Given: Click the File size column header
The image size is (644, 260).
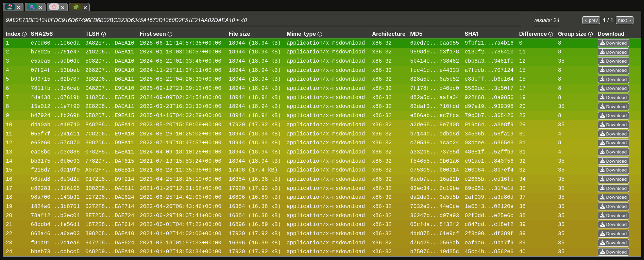Looking at the screenshot, I should click(239, 34).
